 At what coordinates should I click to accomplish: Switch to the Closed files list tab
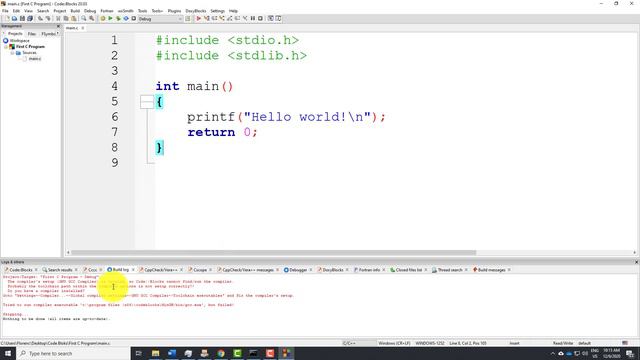coord(408,270)
